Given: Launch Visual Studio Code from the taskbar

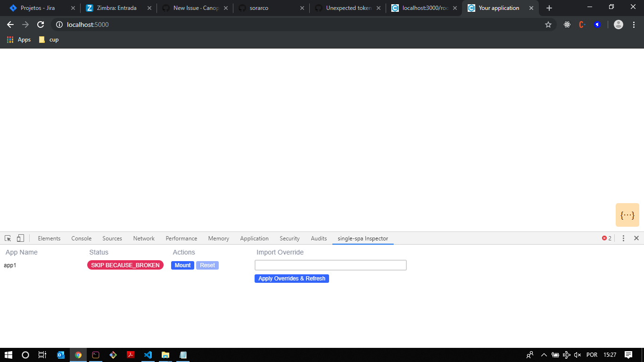Looking at the screenshot, I should 148,355.
